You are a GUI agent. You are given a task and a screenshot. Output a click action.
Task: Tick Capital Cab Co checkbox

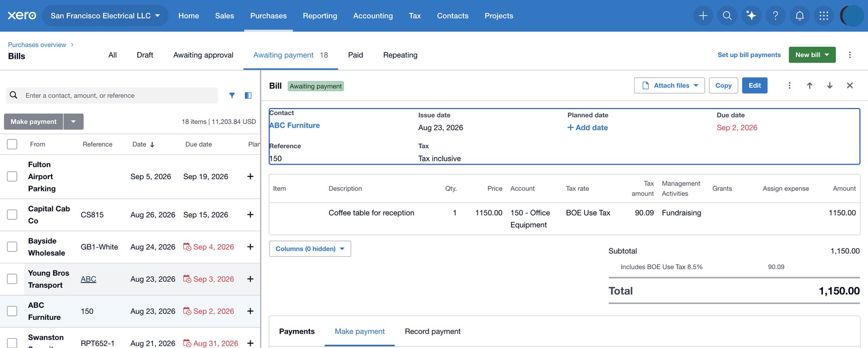coord(12,214)
